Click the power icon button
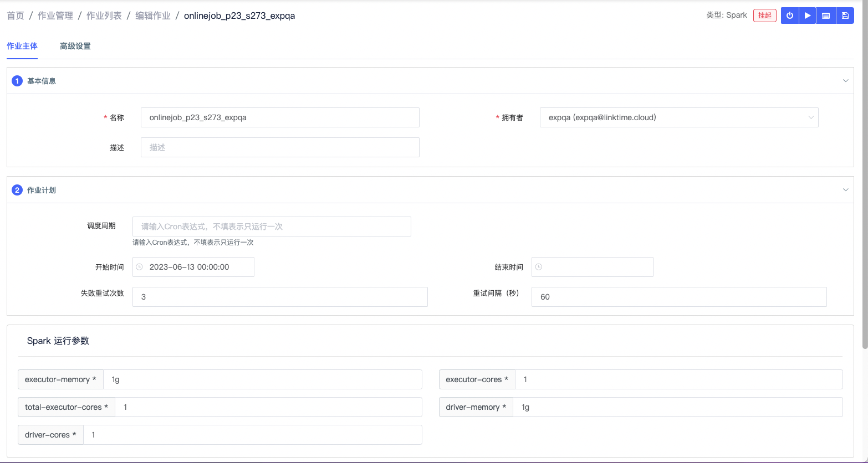868x463 pixels. pyautogui.click(x=790, y=16)
